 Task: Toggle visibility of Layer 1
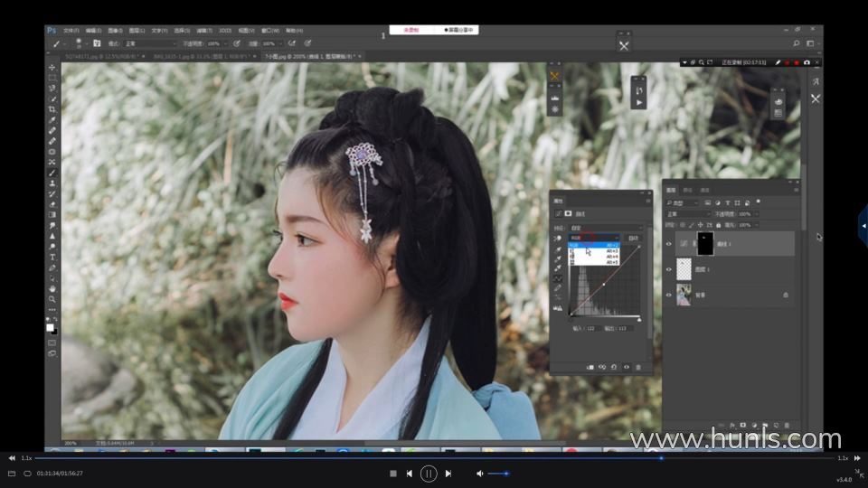[x=669, y=269]
